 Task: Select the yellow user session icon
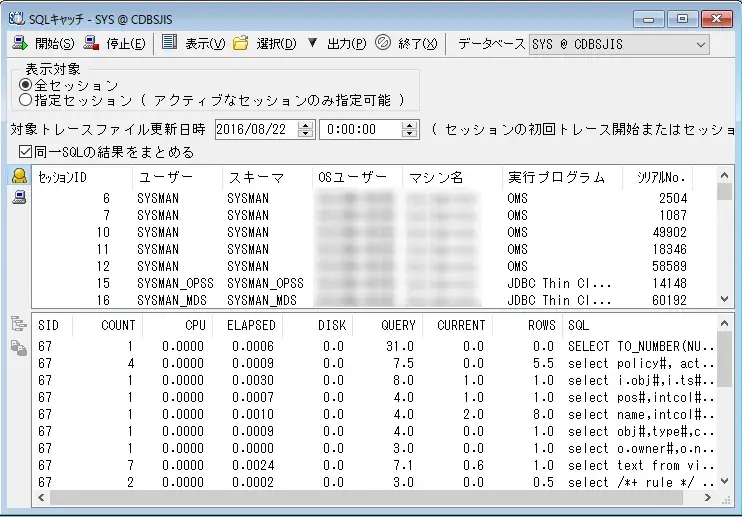tap(18, 177)
